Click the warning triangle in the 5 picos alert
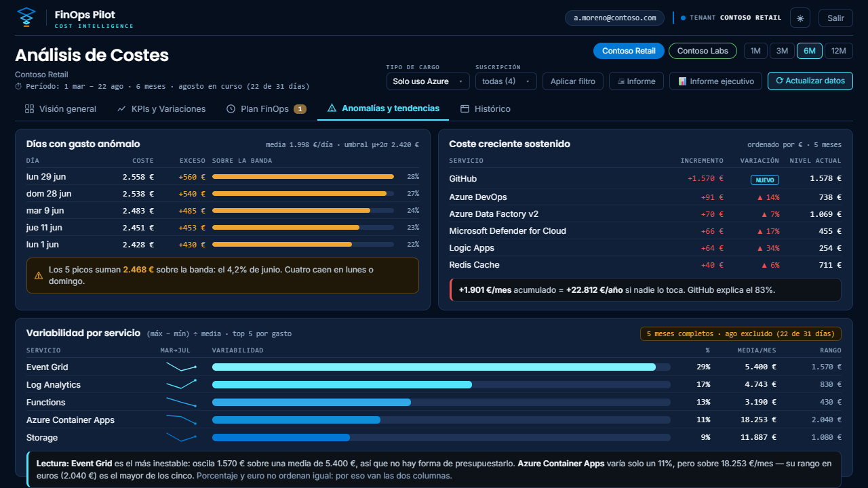Screen dimensions: 868x488 pos(39,275)
